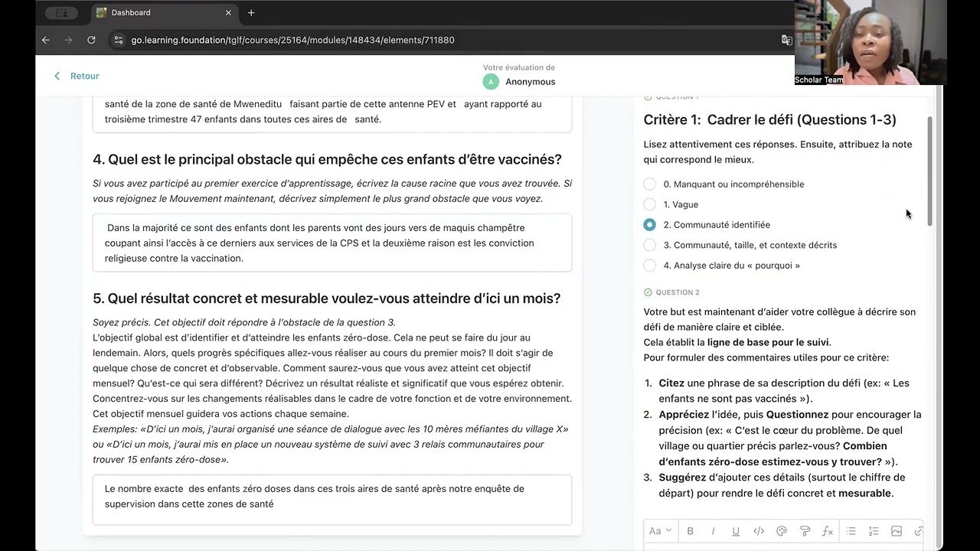Select '3. Communauté, taille, et contexte décrits'
980x551 pixels.
(x=649, y=245)
